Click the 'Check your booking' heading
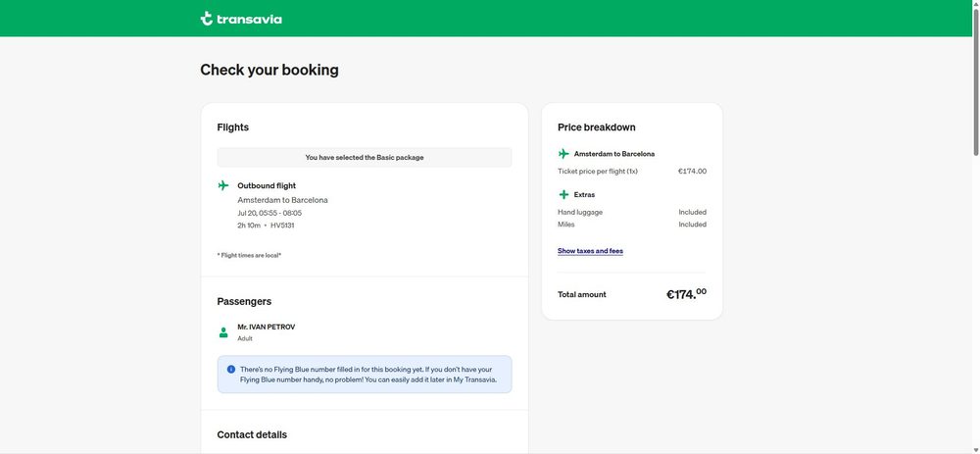 [x=269, y=70]
